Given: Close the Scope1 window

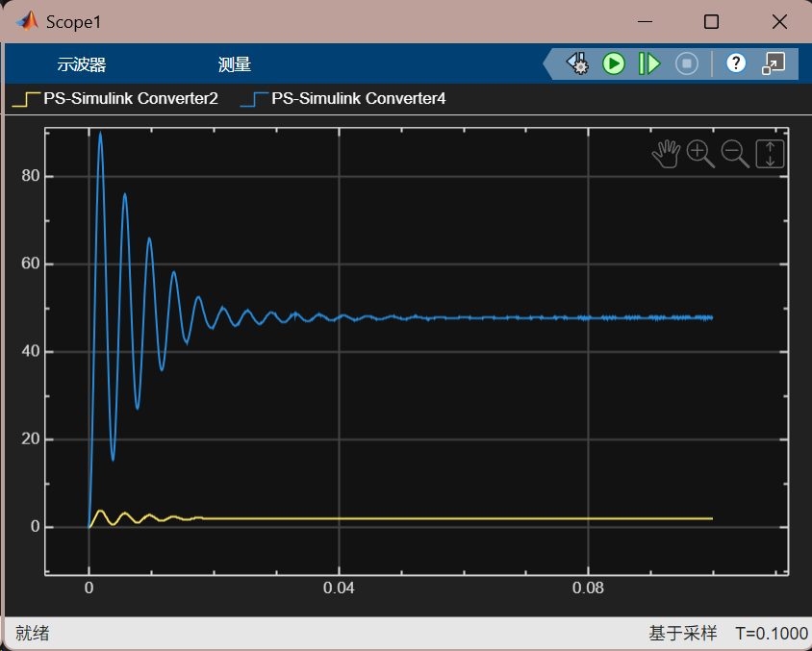Looking at the screenshot, I should pyautogui.click(x=779, y=22).
